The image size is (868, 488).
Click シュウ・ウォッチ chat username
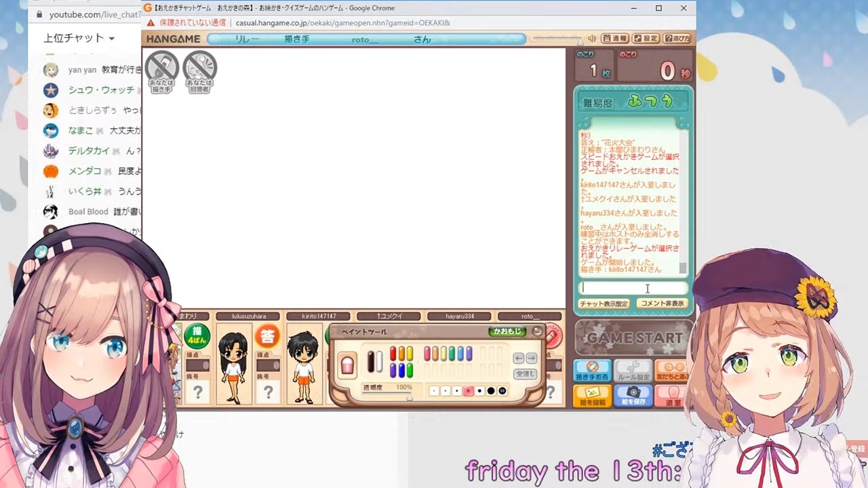point(101,90)
